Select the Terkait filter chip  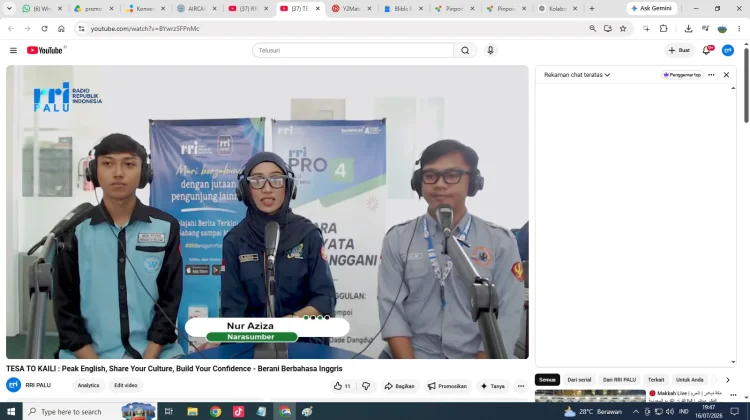[656, 380]
